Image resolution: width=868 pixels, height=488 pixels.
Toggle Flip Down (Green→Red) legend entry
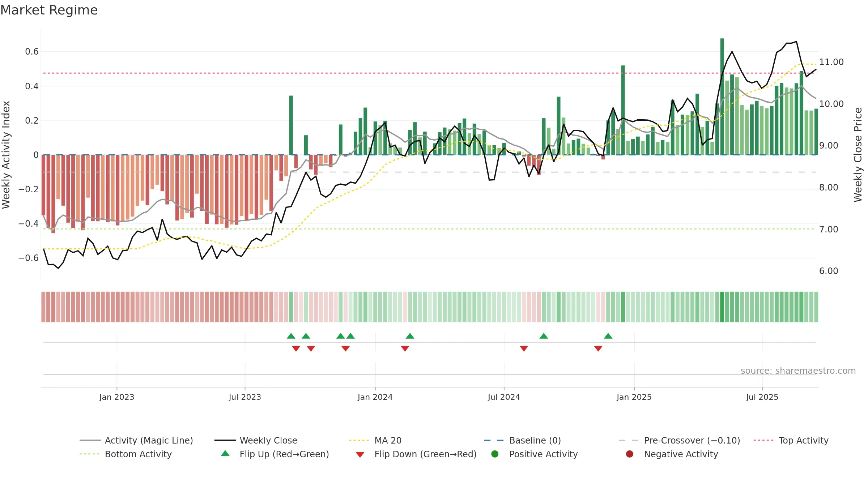416,454
